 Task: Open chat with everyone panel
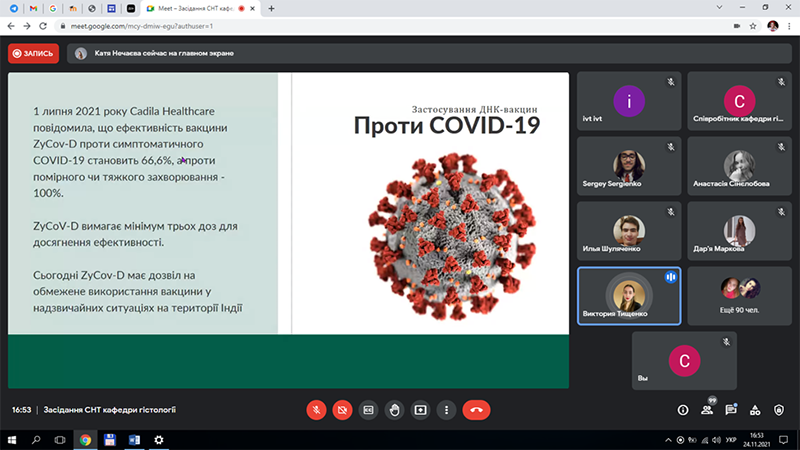click(731, 409)
